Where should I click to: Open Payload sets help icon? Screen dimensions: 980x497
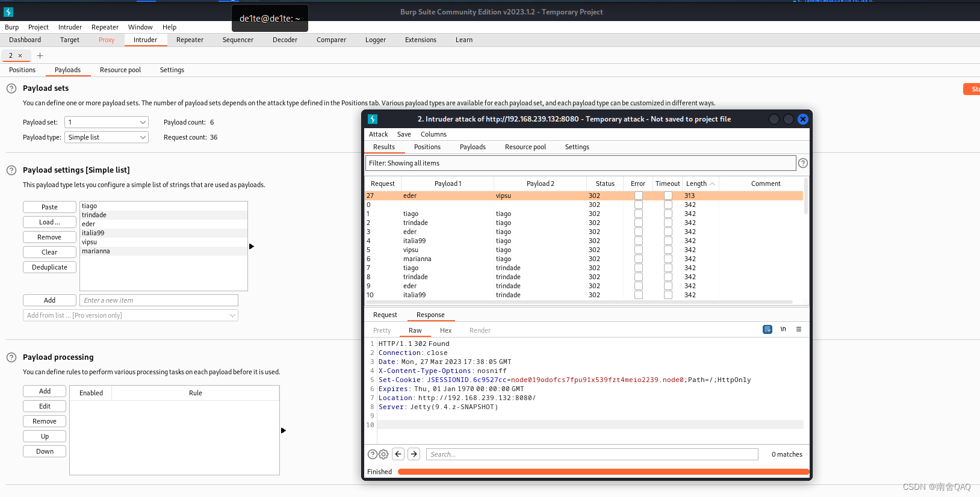pos(11,88)
